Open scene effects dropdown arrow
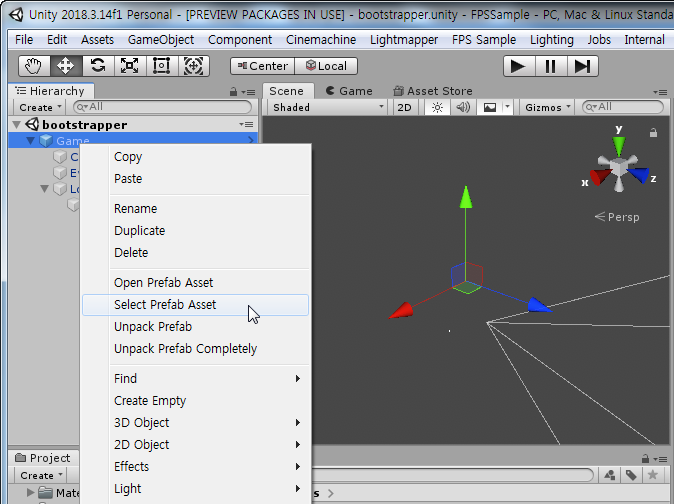Screen dimensions: 674x504 508,107
